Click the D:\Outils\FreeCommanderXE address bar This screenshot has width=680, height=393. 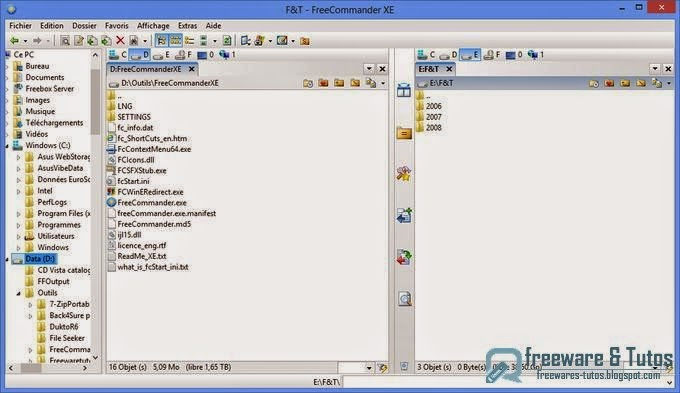coord(170,83)
